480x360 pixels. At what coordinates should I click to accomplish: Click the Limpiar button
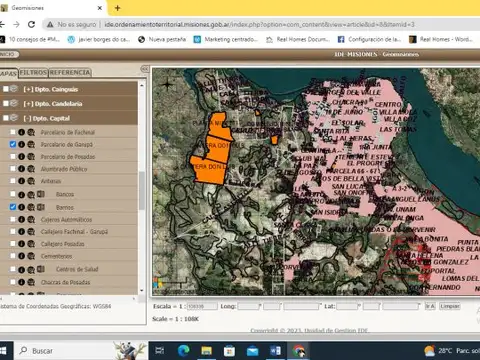[450, 306]
